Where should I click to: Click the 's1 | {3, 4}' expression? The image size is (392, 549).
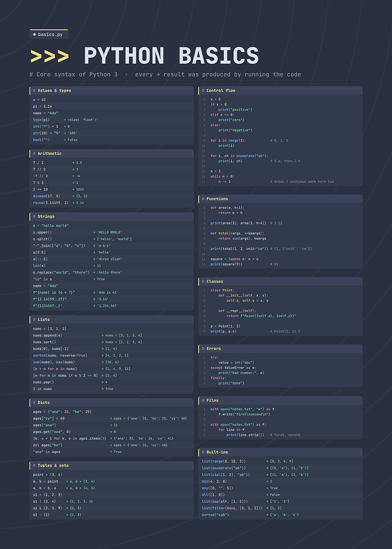click(x=44, y=501)
